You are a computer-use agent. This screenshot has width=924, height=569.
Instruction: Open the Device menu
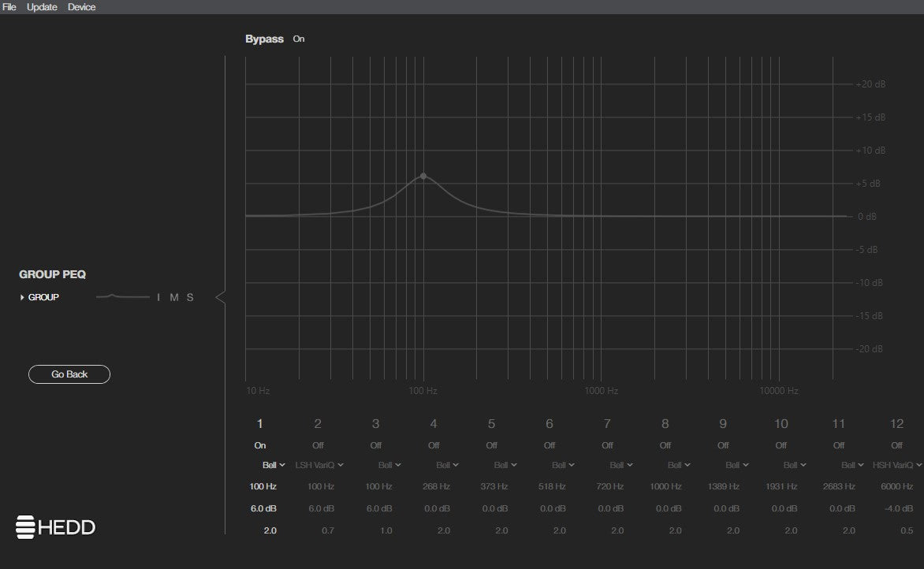tap(81, 7)
